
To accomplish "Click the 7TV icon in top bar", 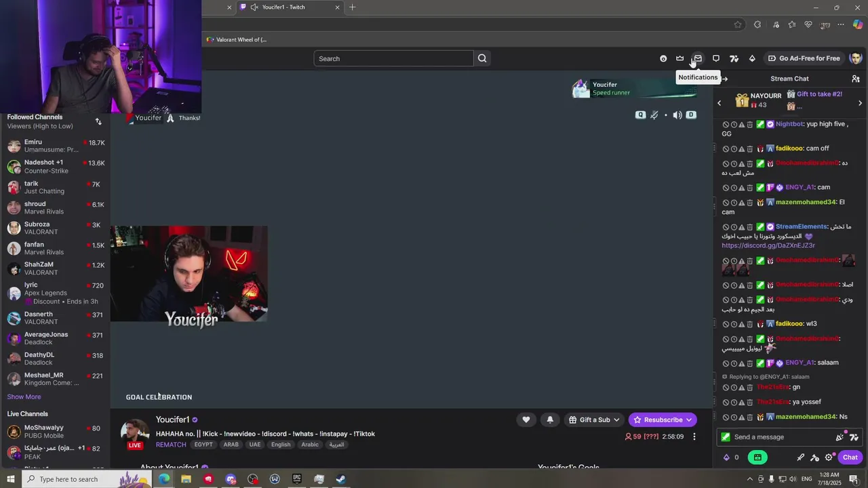I will coord(734,58).
